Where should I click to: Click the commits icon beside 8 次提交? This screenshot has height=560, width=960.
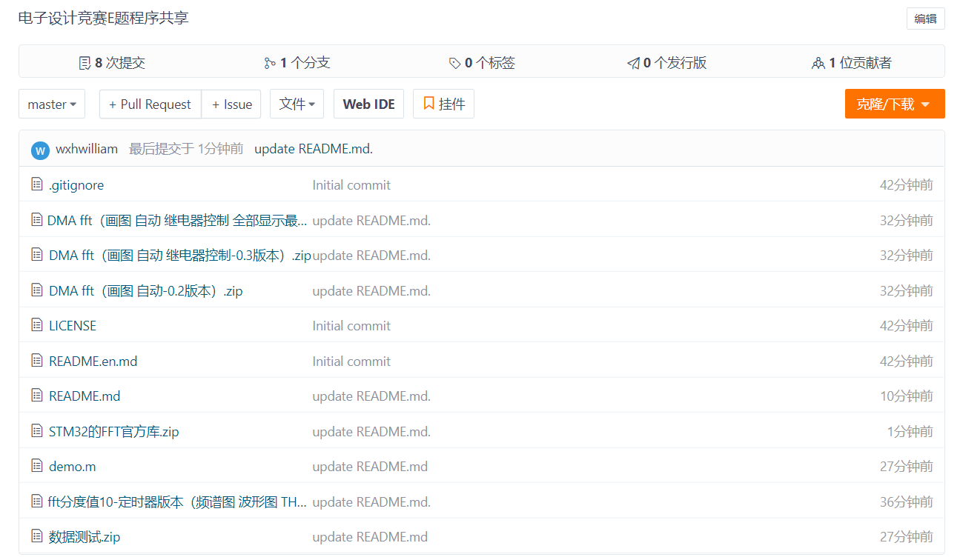(85, 63)
